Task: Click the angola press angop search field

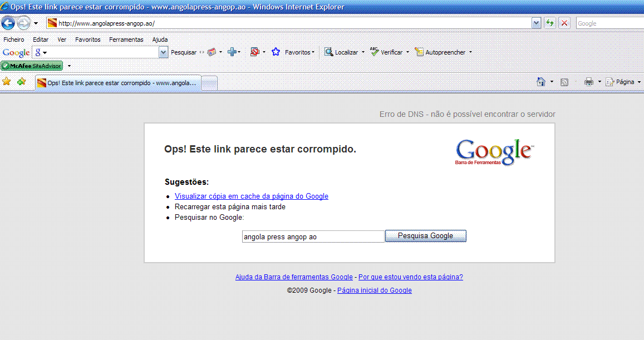Action: 313,236
